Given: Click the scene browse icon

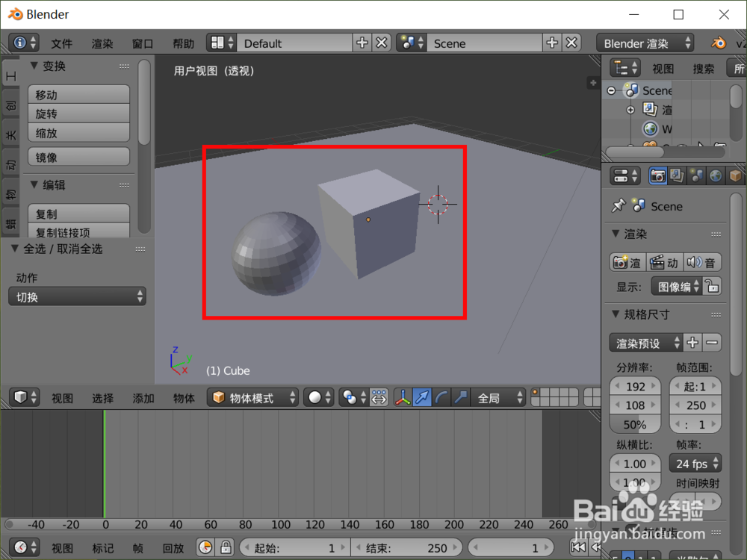Looking at the screenshot, I should (412, 43).
